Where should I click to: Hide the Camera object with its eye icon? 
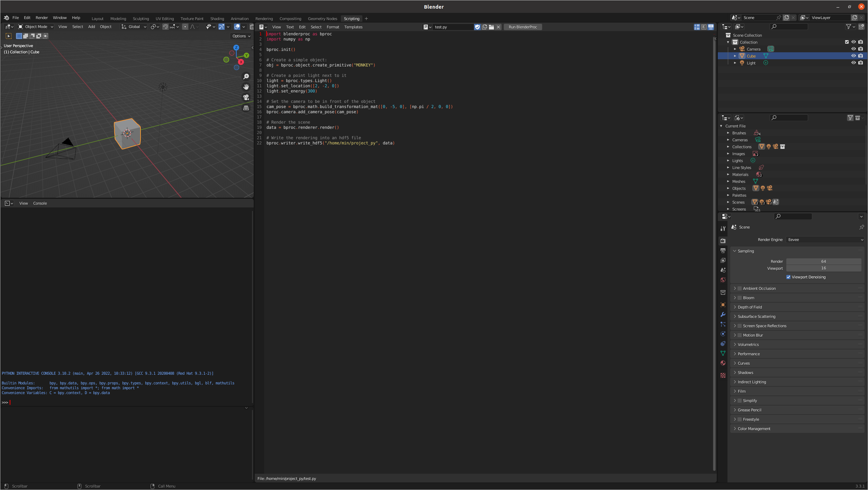(x=853, y=49)
